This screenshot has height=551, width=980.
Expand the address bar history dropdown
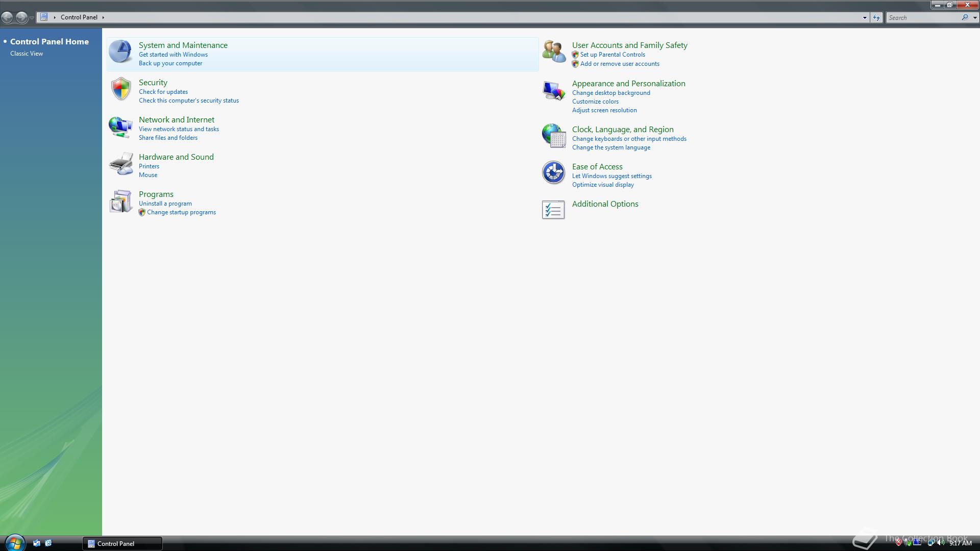[x=865, y=17]
